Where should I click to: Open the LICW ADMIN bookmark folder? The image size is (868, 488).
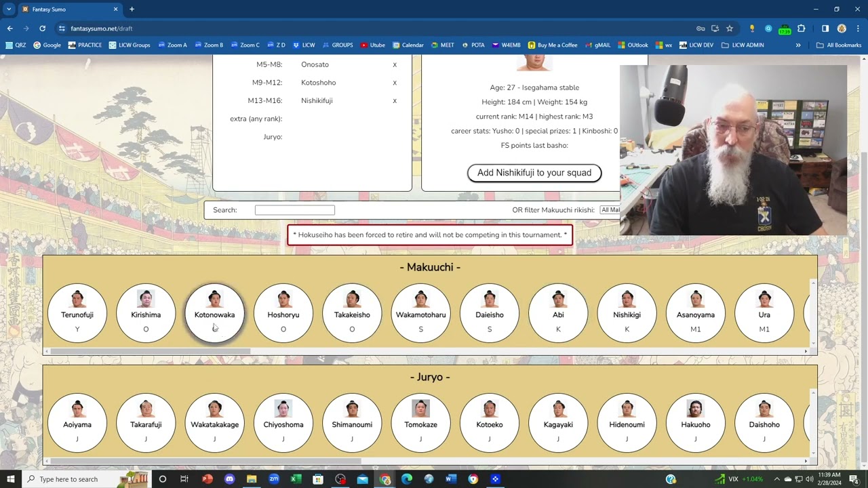743,45
